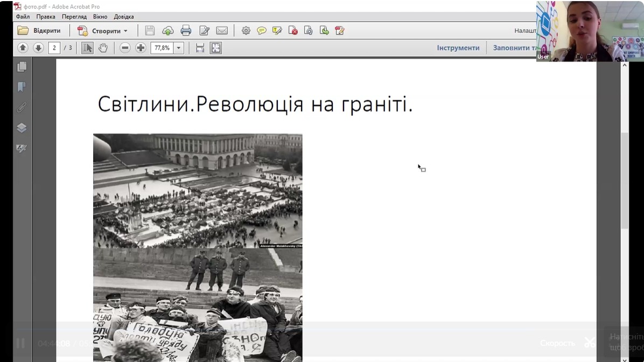Click the envelope email icon
The image size is (644, 362).
click(222, 31)
